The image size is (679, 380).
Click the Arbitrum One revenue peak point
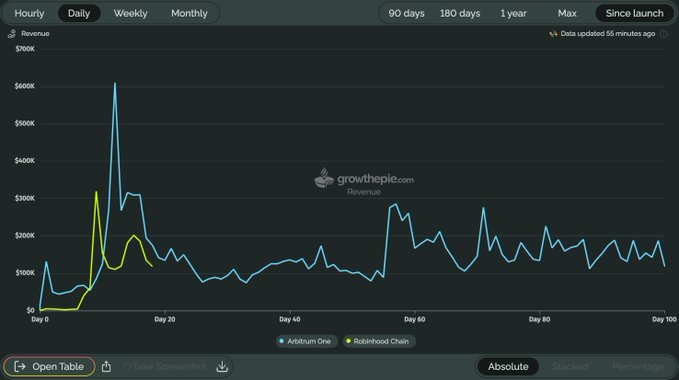(x=115, y=83)
